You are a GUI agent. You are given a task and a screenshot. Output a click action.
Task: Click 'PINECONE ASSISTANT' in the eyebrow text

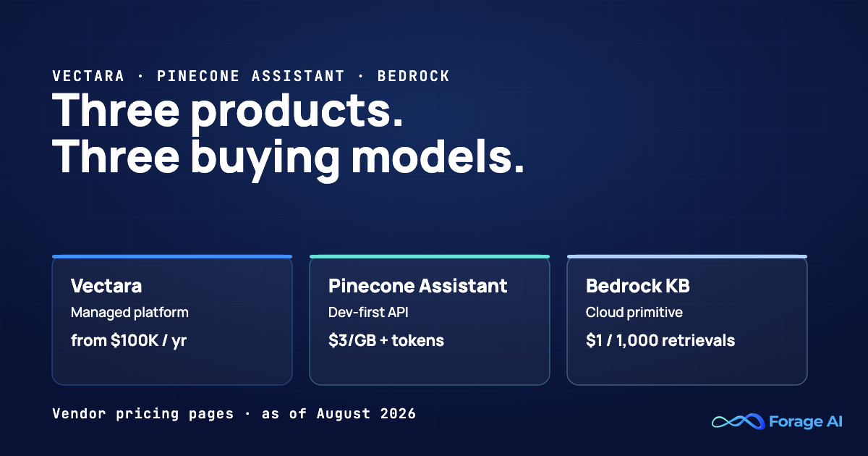251,76
